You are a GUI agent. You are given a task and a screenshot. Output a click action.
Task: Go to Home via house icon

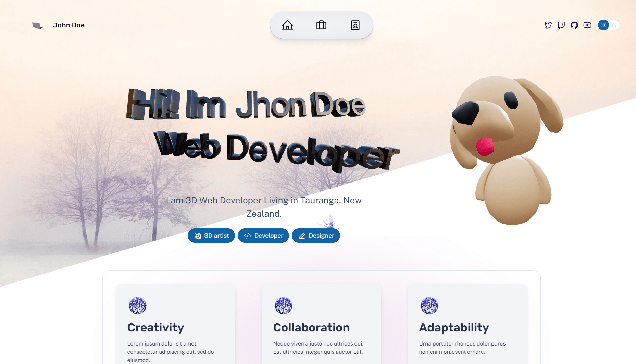pos(287,25)
